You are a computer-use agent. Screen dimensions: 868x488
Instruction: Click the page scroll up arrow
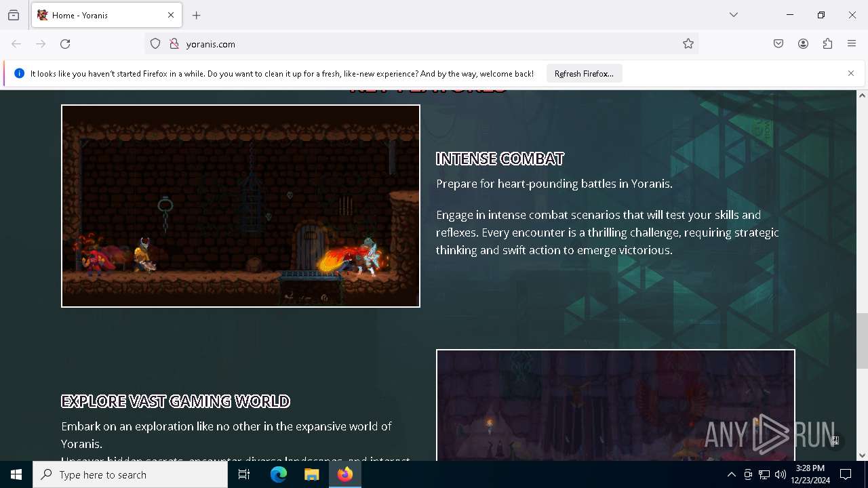862,96
